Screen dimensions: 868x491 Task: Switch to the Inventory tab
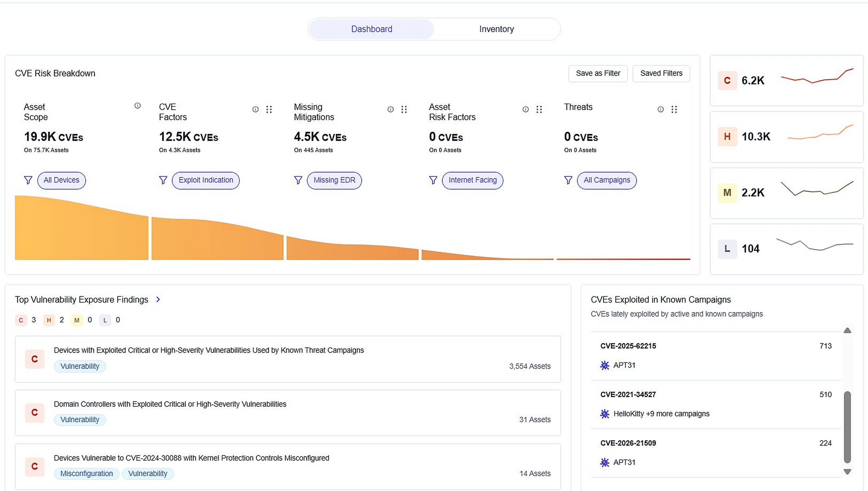coord(496,29)
